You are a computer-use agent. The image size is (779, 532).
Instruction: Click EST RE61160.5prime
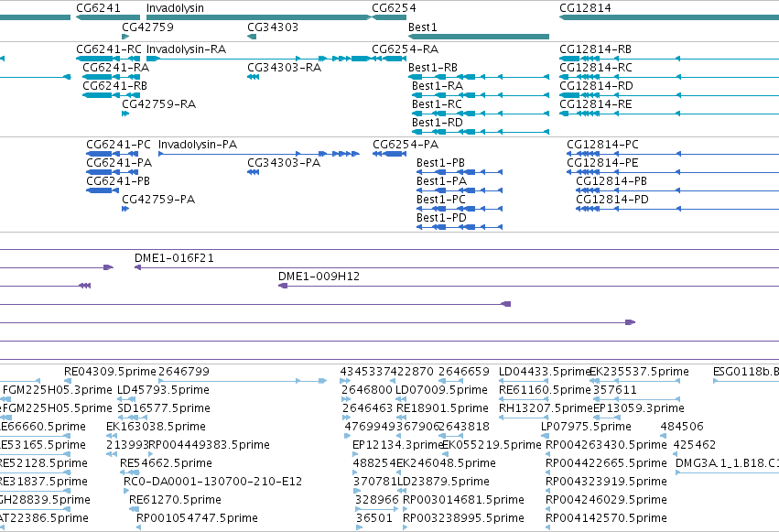(x=545, y=390)
